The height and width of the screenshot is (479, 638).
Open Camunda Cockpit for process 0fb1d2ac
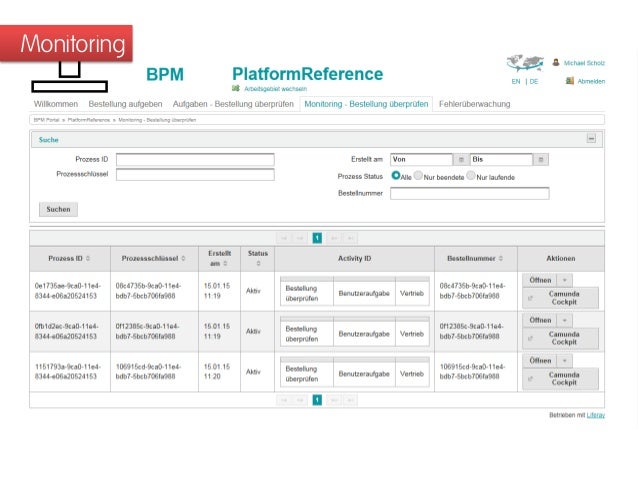point(560,338)
